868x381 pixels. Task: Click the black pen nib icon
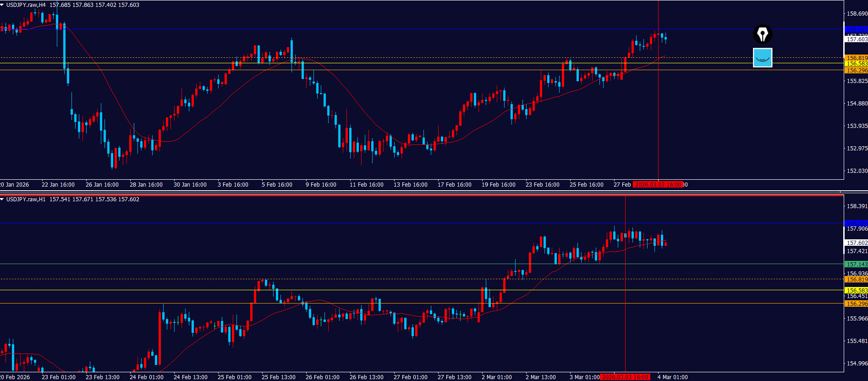763,34
